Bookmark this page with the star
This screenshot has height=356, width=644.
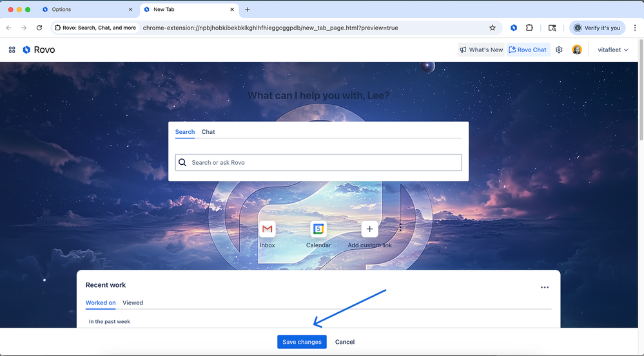click(493, 28)
